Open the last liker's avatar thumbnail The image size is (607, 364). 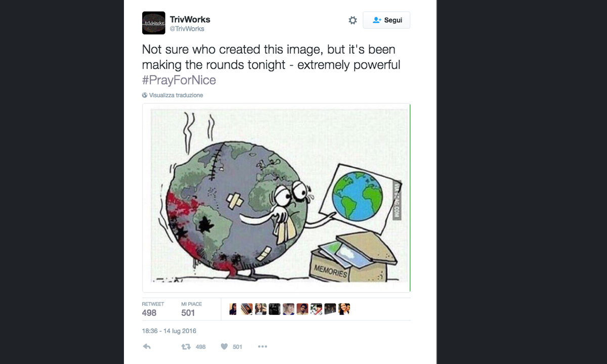point(344,309)
